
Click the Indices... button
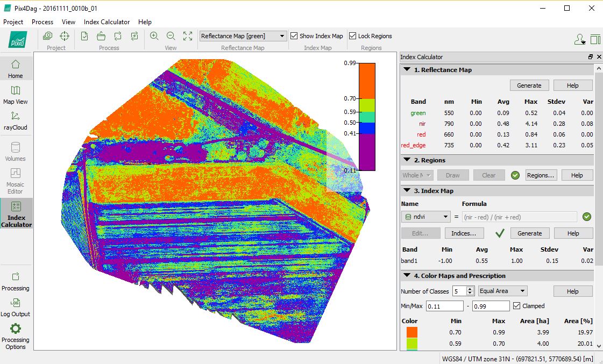(x=463, y=233)
